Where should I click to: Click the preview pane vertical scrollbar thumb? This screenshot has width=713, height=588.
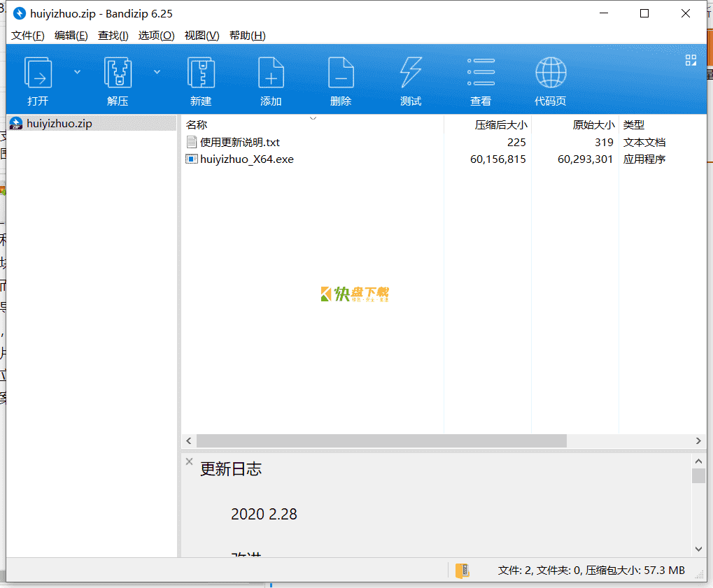point(698,475)
